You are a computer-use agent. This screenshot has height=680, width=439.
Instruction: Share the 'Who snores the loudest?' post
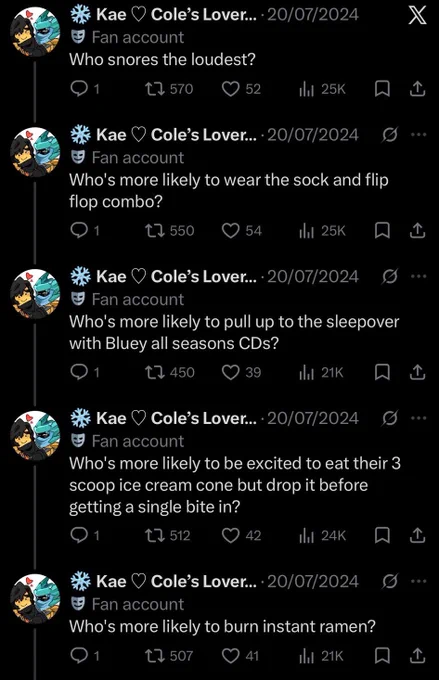tap(417, 89)
